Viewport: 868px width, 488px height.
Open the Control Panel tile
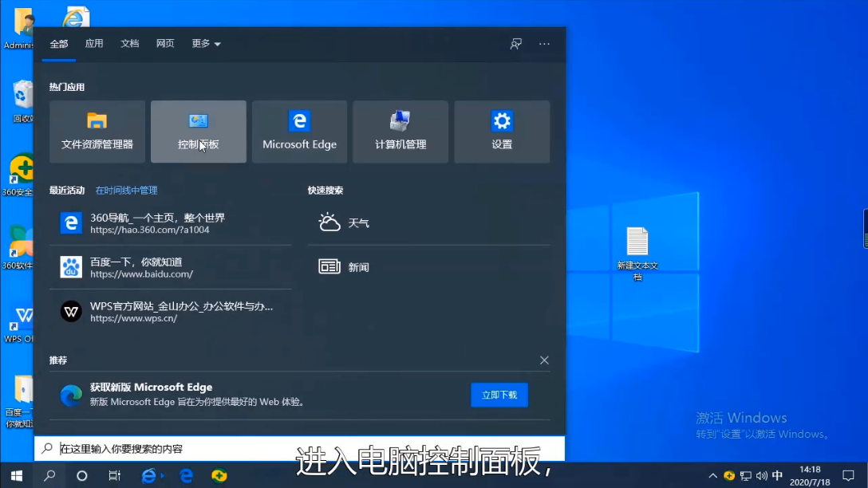tap(198, 132)
